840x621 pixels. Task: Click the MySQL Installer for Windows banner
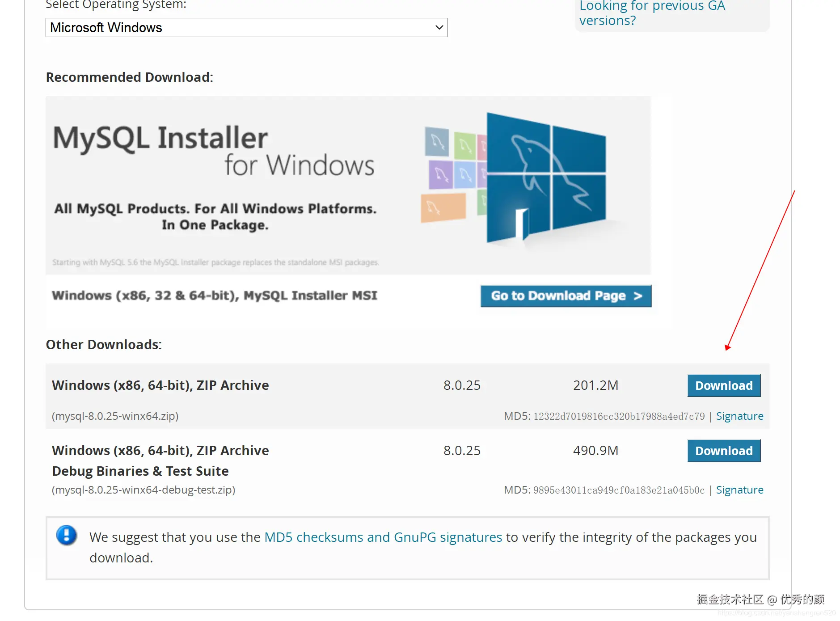tap(348, 185)
